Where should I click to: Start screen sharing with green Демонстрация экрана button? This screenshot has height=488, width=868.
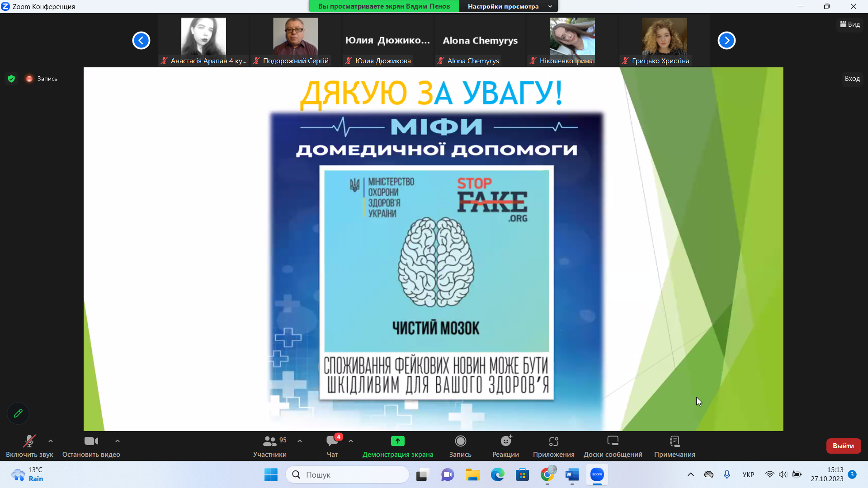coord(397,441)
